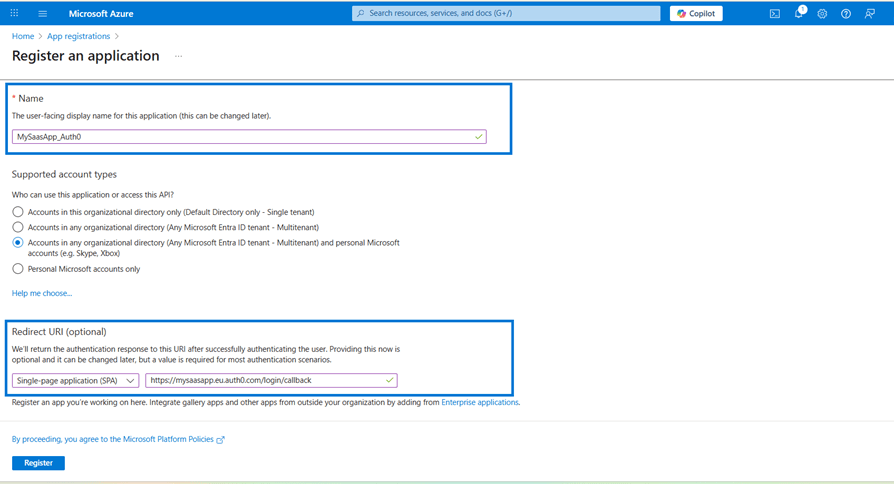Select Personal Microsoft accounts only option
This screenshot has height=484, width=894.
click(x=18, y=269)
